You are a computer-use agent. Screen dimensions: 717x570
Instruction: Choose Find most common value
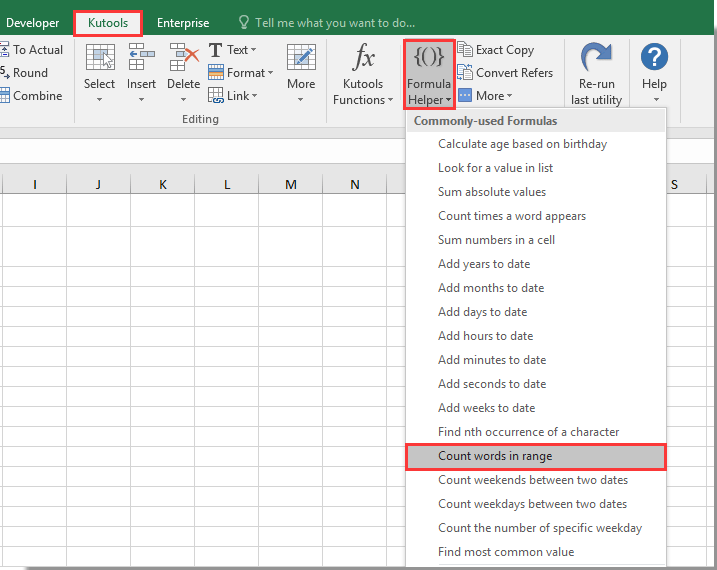point(536,552)
